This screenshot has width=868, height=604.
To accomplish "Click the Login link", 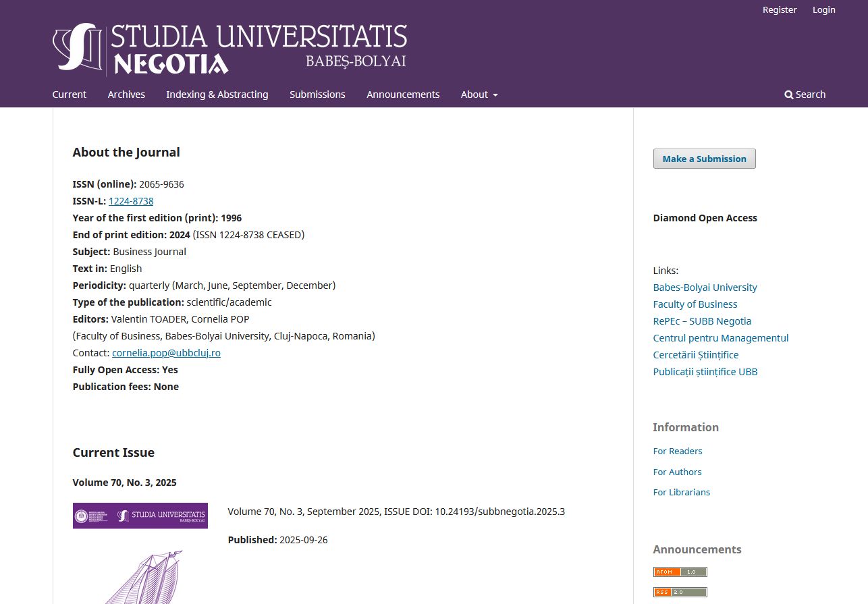I will [823, 9].
